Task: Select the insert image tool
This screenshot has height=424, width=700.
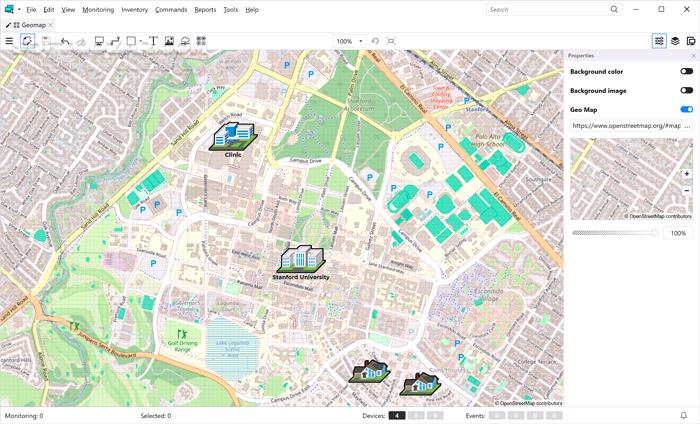Action: pos(169,41)
